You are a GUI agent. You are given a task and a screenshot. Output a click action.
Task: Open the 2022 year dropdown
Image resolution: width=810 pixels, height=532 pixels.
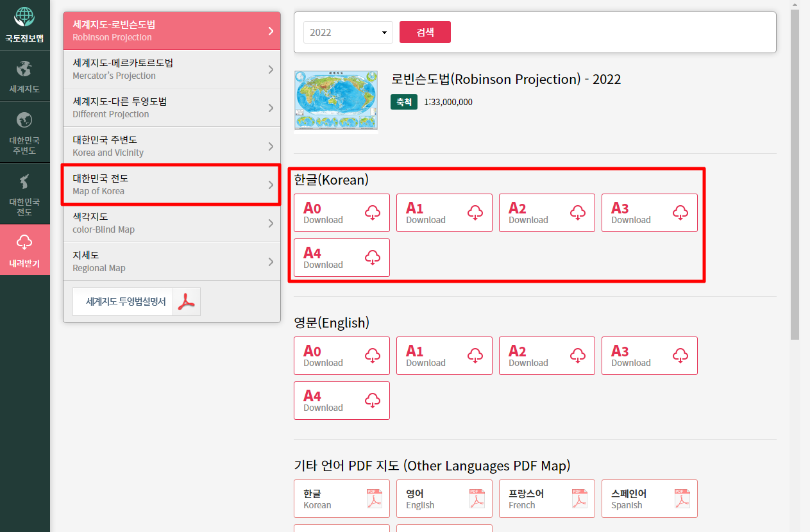point(348,32)
